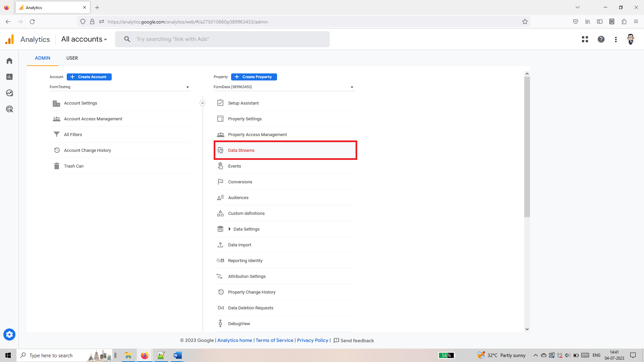The image size is (644, 362).
Task: Open the Advertising icon in the sidebar
Action: pyautogui.click(x=9, y=109)
